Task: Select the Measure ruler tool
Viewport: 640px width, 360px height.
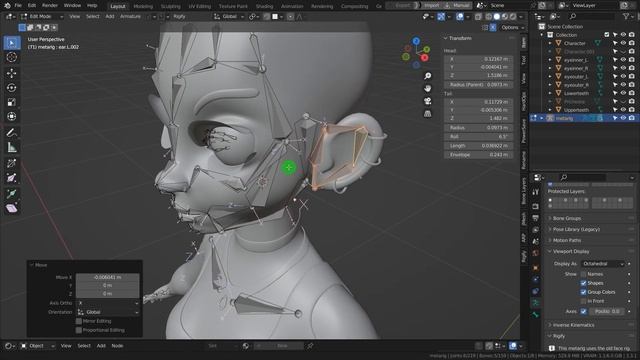Action: tap(12, 147)
